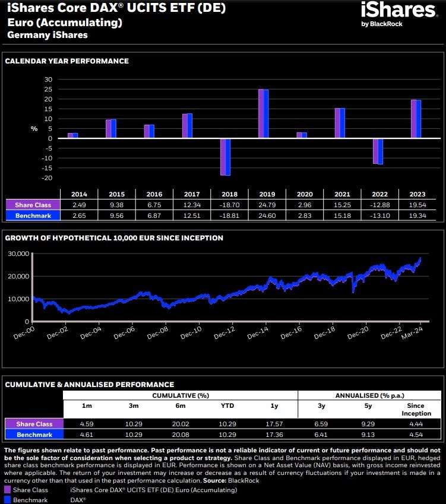Click the 'CUMULATIVE & ANNUALISED PERFORMANCE' heading
Image resolution: width=446 pixels, height=504 pixels.
point(90,385)
